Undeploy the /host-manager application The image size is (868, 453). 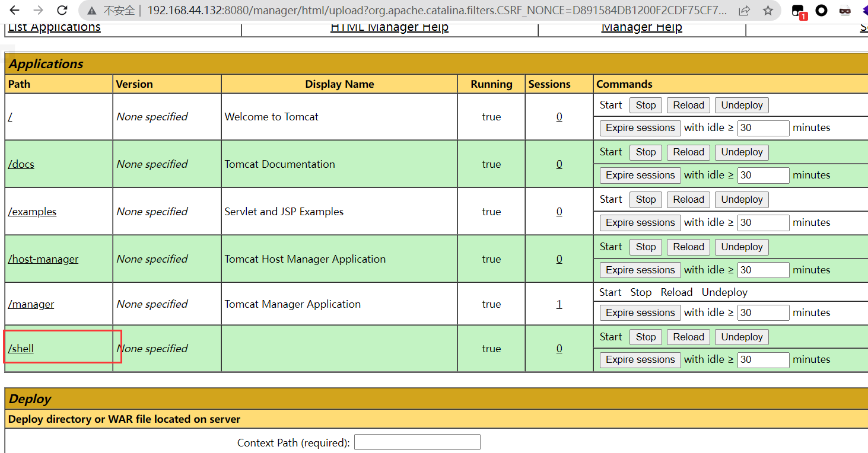coord(742,247)
